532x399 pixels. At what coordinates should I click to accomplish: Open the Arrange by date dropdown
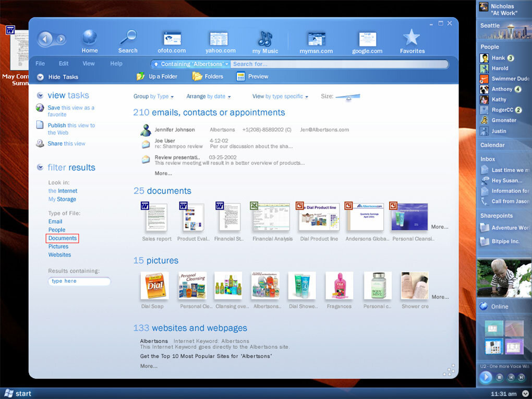click(208, 96)
